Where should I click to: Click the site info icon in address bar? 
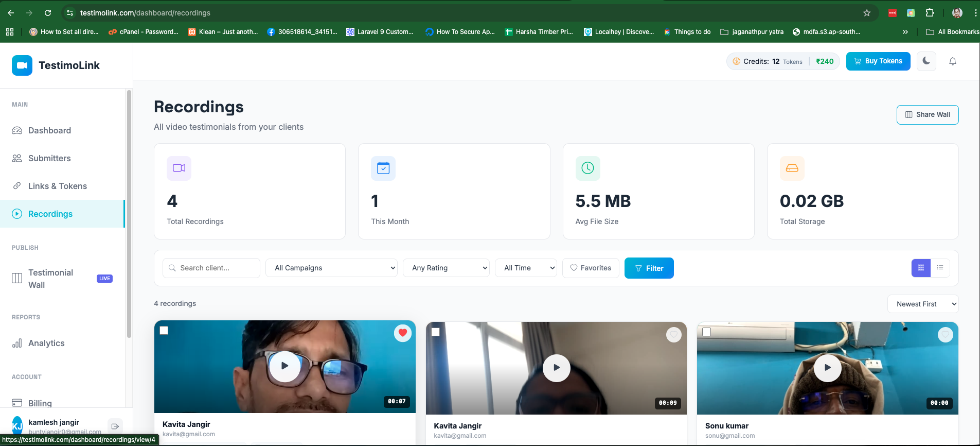tap(70, 13)
